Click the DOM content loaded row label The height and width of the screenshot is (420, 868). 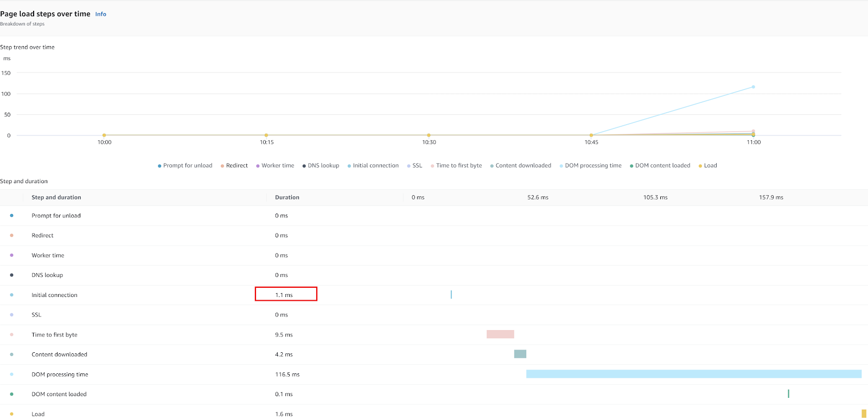coord(59,395)
